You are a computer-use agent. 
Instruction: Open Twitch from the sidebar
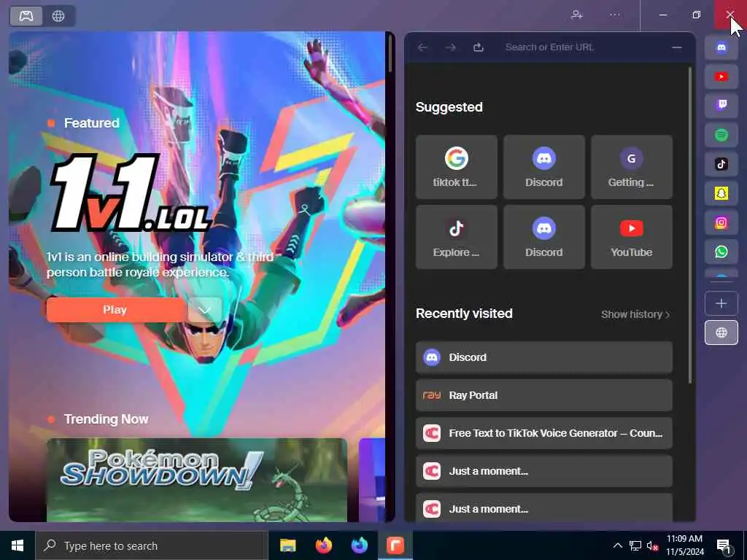[721, 106]
